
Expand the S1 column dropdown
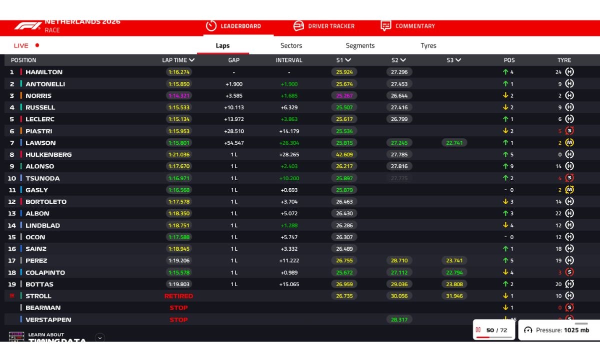pos(348,60)
